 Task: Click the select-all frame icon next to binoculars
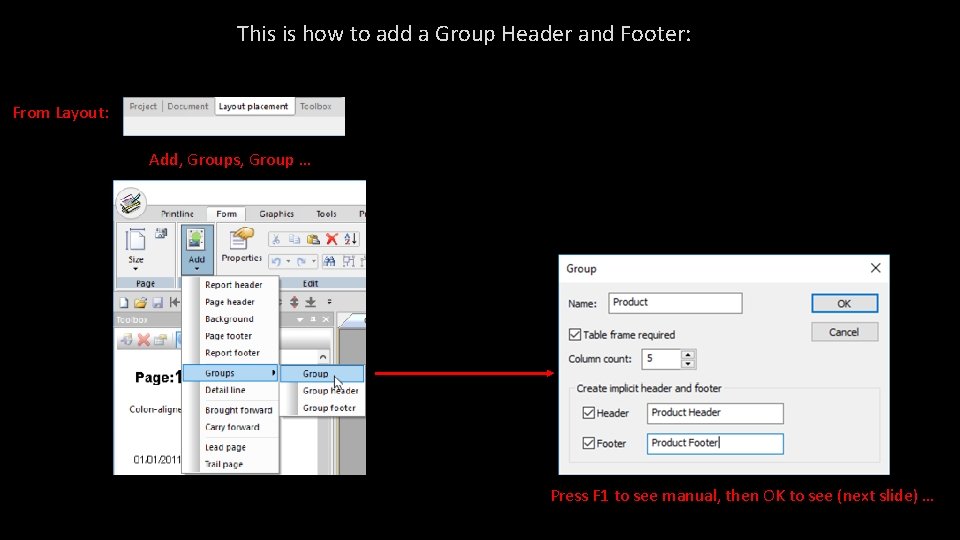(x=348, y=261)
